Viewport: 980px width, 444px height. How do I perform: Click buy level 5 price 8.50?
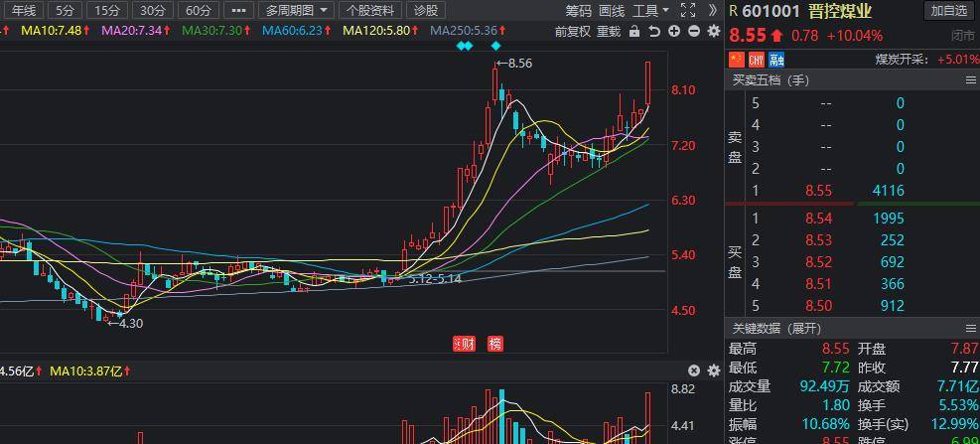click(819, 306)
